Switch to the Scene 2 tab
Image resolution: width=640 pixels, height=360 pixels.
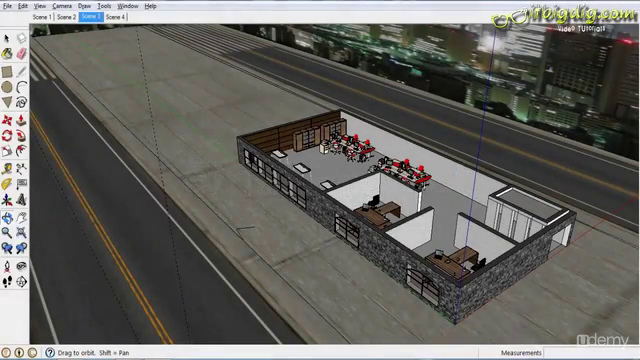[x=66, y=17]
